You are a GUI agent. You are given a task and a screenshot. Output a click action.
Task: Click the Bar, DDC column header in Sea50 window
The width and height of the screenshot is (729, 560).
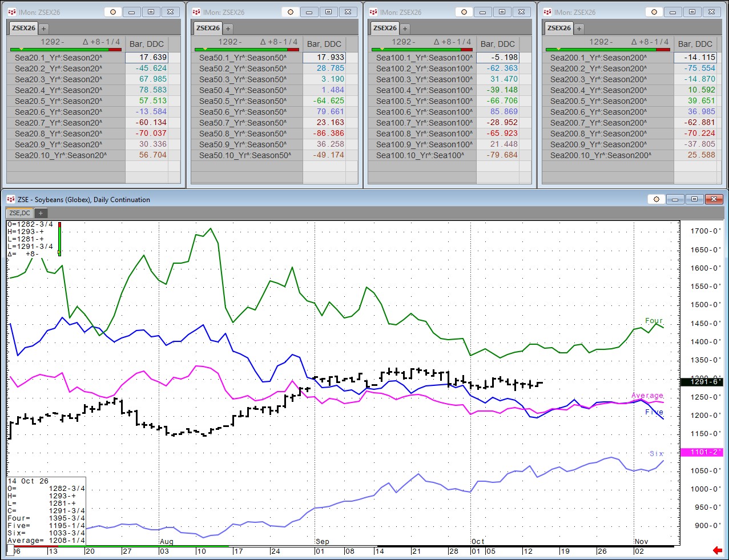pyautogui.click(x=324, y=44)
